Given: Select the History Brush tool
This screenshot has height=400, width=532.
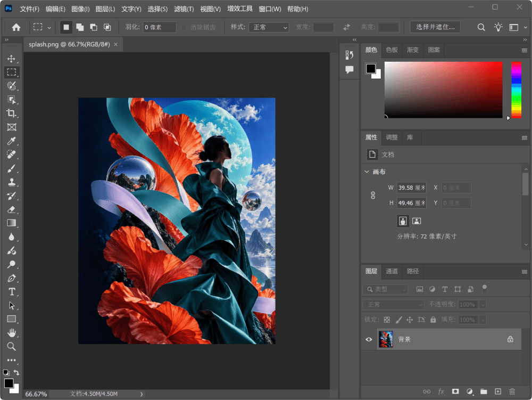Looking at the screenshot, I should coord(12,196).
